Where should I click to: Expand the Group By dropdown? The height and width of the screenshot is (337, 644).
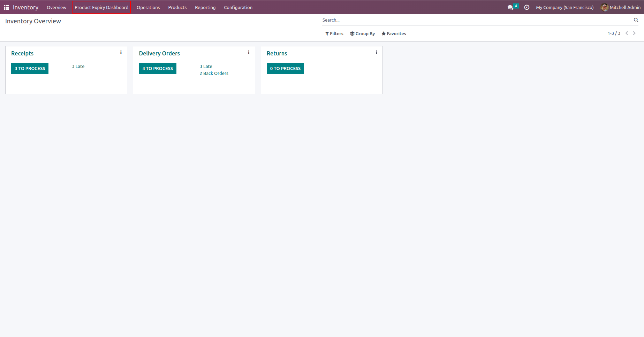362,33
